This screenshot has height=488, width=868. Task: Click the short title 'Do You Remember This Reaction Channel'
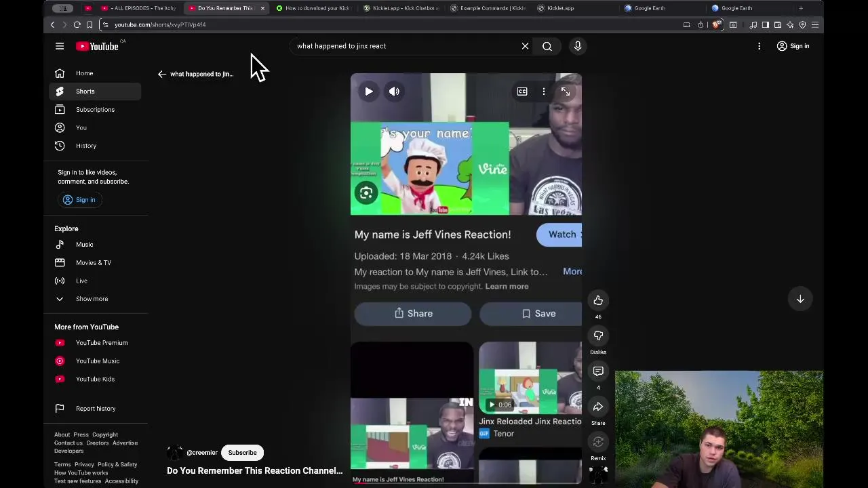click(x=255, y=470)
